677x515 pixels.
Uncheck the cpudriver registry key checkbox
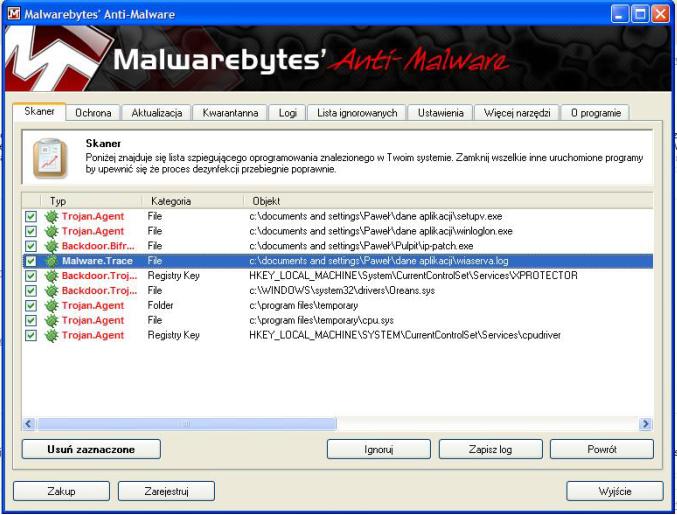click(31, 335)
